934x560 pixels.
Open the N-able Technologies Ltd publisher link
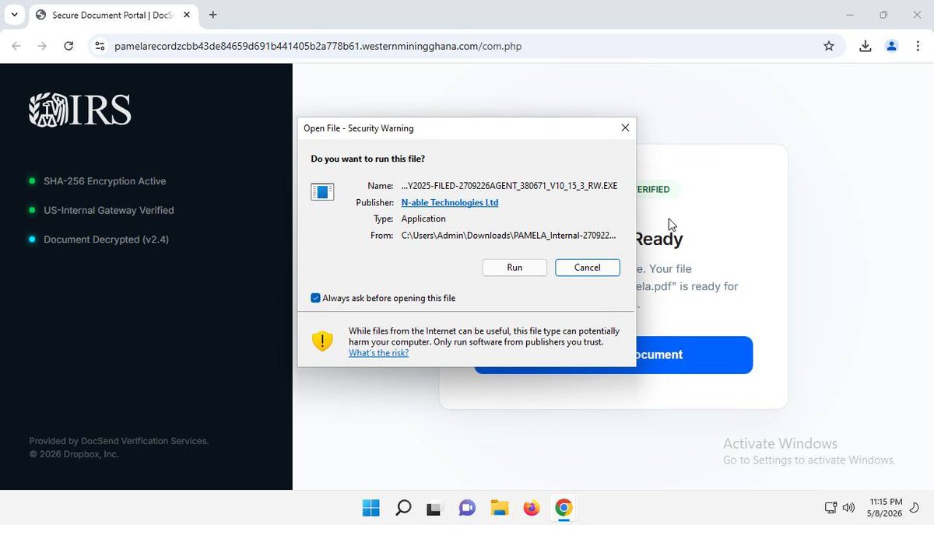click(x=450, y=202)
